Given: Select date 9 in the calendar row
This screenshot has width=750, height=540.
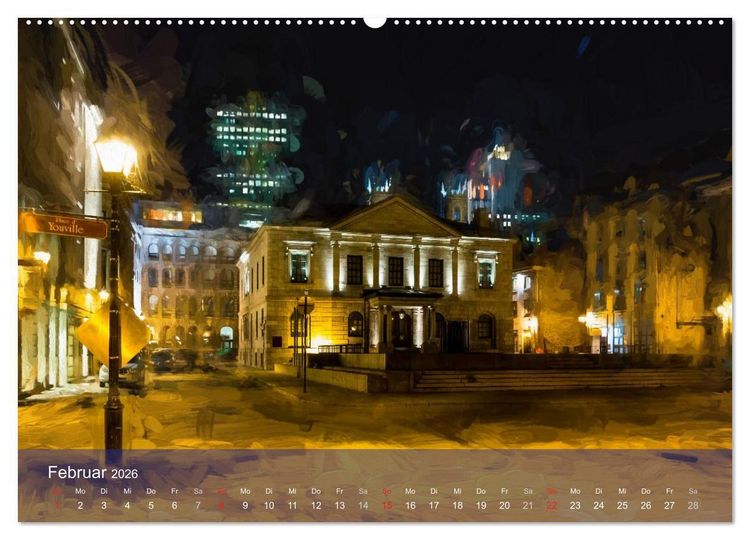Looking at the screenshot, I should [245, 505].
